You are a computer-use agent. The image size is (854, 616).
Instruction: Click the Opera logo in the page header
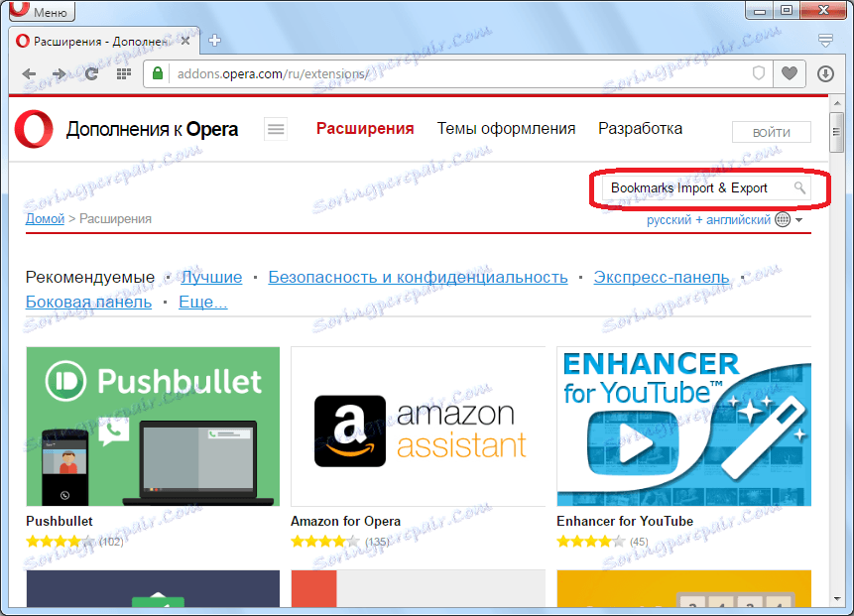pos(33,129)
